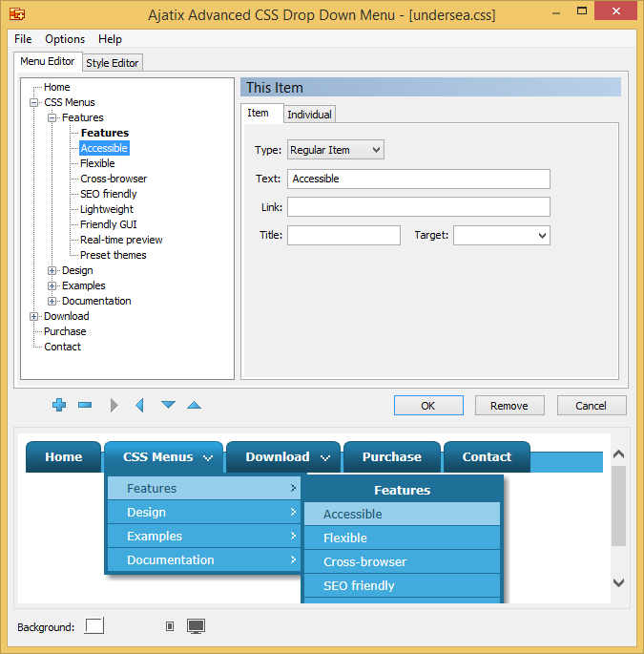The height and width of the screenshot is (654, 644).
Task: Expand the Examples tree node
Action: coord(52,286)
